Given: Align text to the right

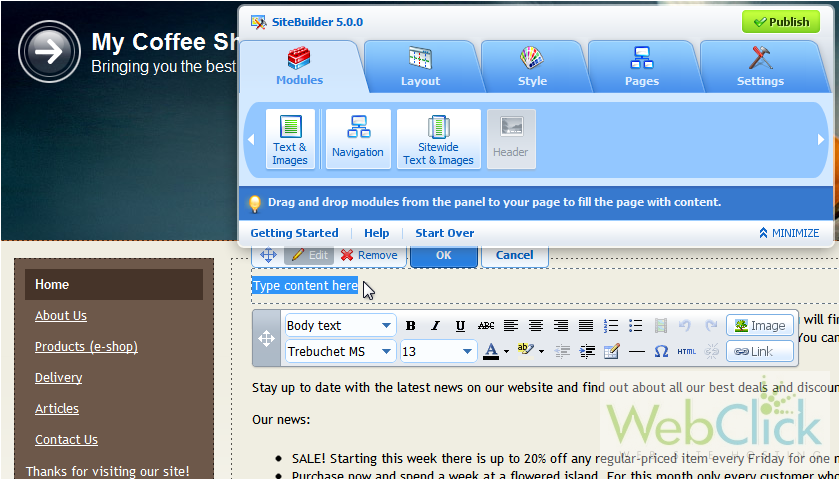Looking at the screenshot, I should point(561,326).
